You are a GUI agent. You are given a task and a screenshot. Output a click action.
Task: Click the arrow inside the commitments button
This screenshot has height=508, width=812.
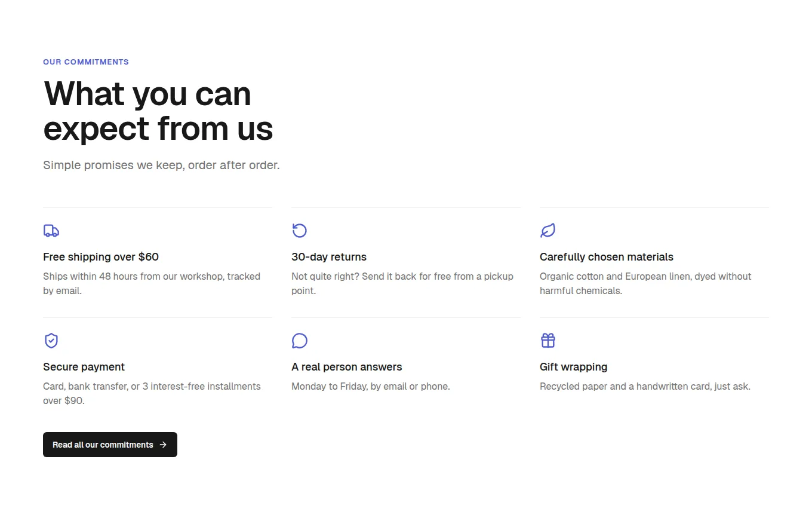pyautogui.click(x=163, y=445)
